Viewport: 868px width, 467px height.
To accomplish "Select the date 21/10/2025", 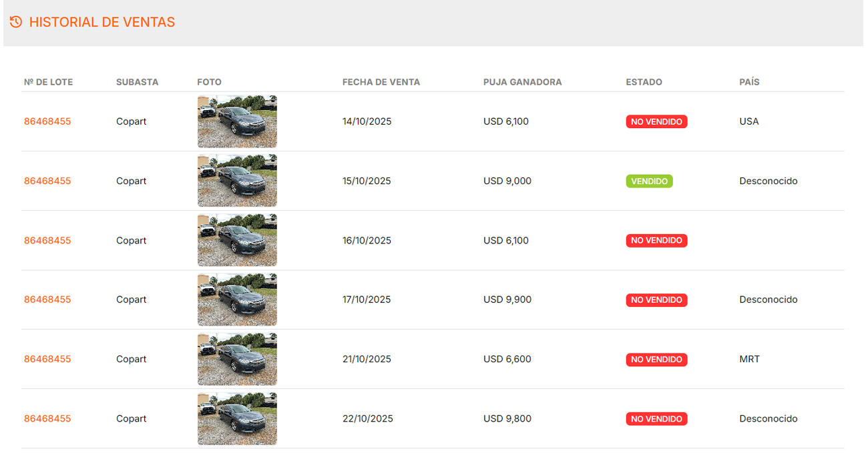I will (367, 359).
